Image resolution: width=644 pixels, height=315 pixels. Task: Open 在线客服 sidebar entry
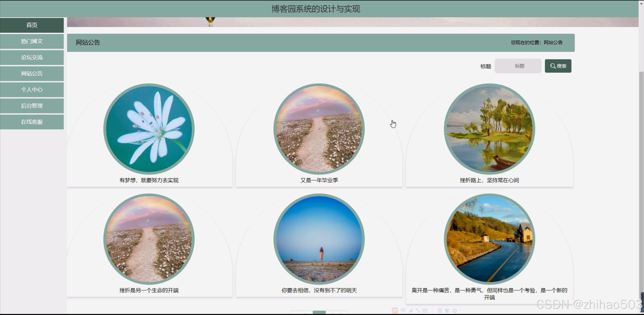[x=32, y=122]
